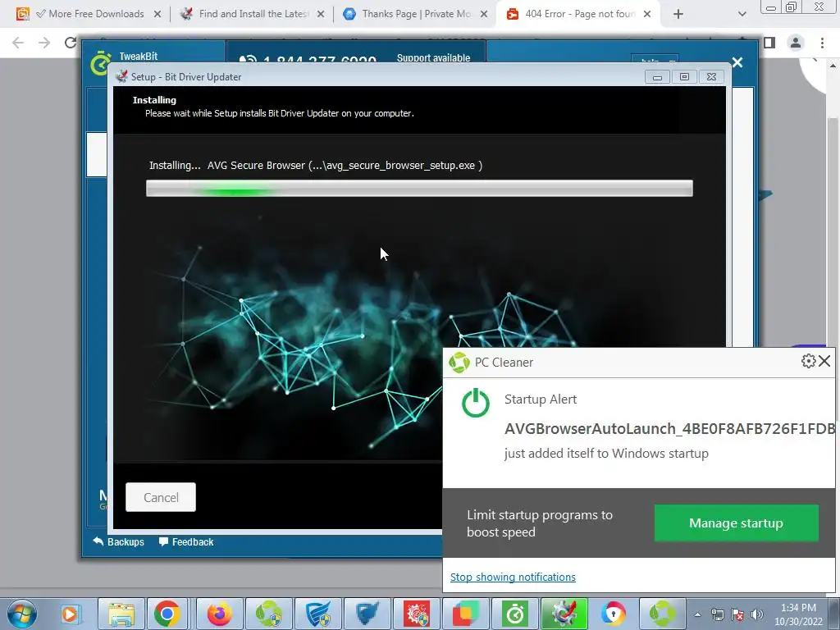The height and width of the screenshot is (630, 840).
Task: Close the PC Cleaner notification popup
Action: coord(825,361)
